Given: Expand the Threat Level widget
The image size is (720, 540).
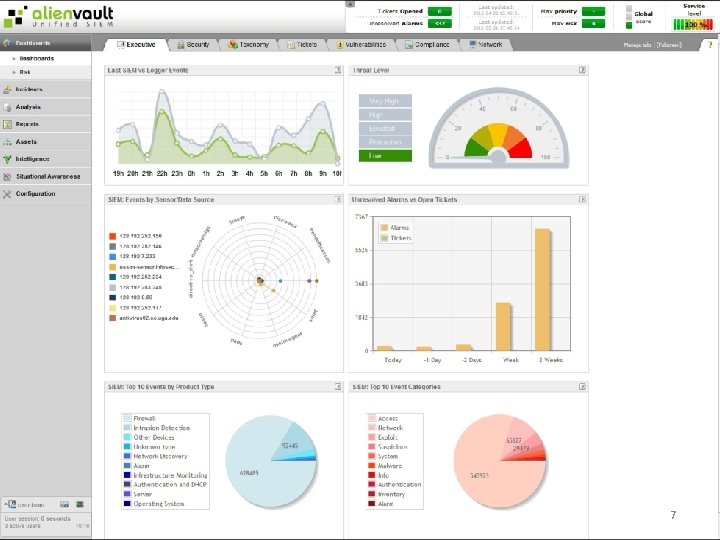Looking at the screenshot, I should pos(582,70).
